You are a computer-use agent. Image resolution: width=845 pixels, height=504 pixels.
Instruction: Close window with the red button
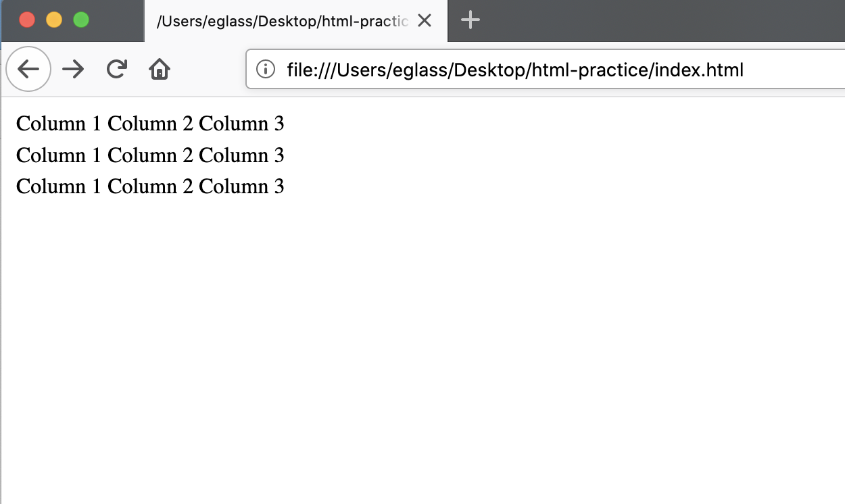click(x=27, y=20)
